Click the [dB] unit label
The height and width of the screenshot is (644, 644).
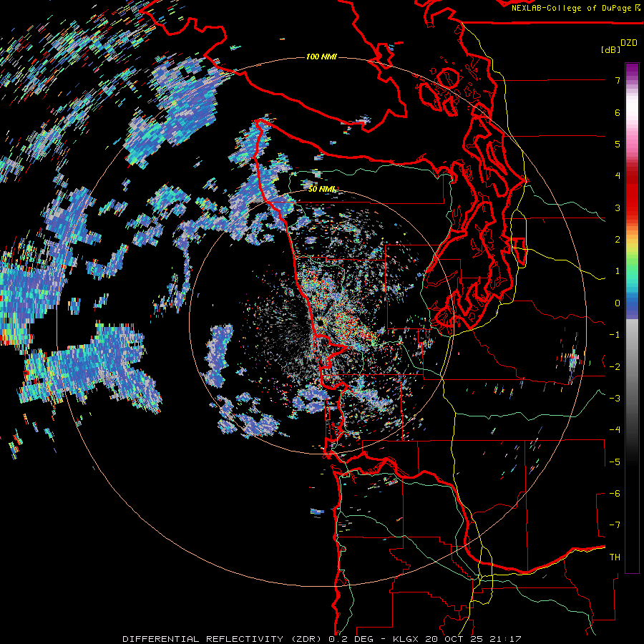pyautogui.click(x=610, y=49)
